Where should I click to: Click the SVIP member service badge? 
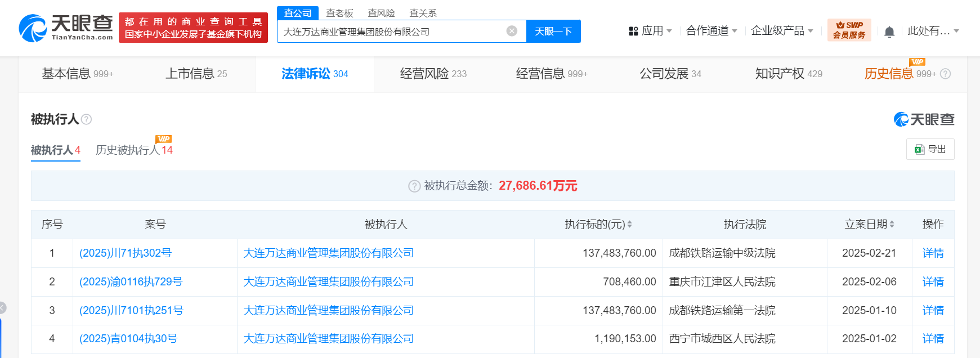tap(849, 30)
